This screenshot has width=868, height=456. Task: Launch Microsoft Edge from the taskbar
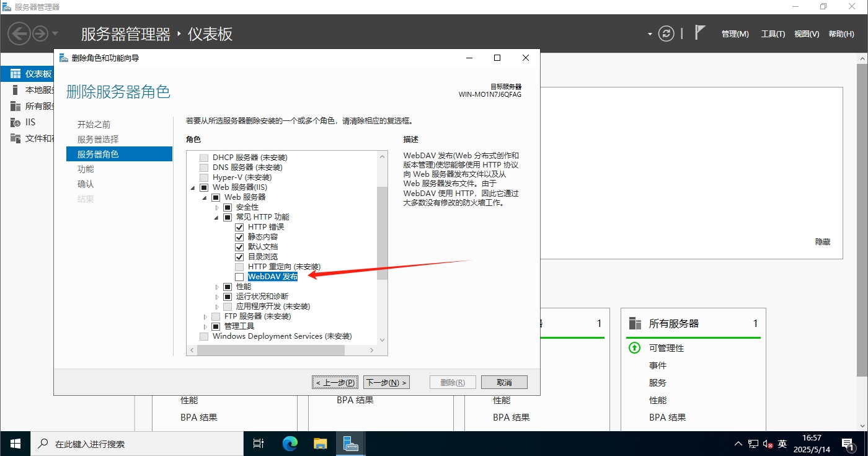click(290, 444)
